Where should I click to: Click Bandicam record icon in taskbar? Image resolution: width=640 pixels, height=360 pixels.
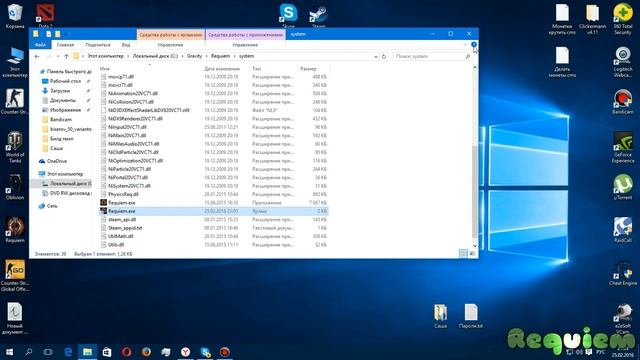[x=224, y=351]
